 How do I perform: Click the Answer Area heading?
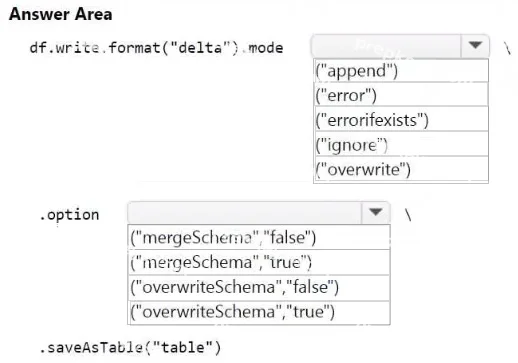pos(61,14)
